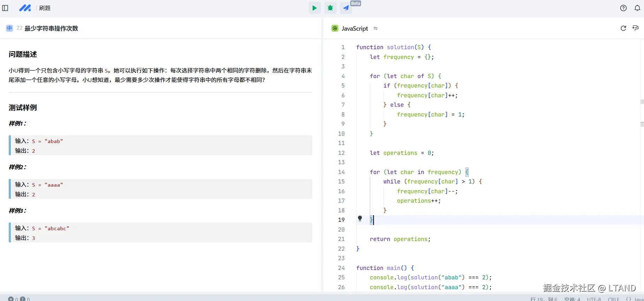Click the console.log "abab" line
Viewport: 644px width, 301px height.
point(431,277)
